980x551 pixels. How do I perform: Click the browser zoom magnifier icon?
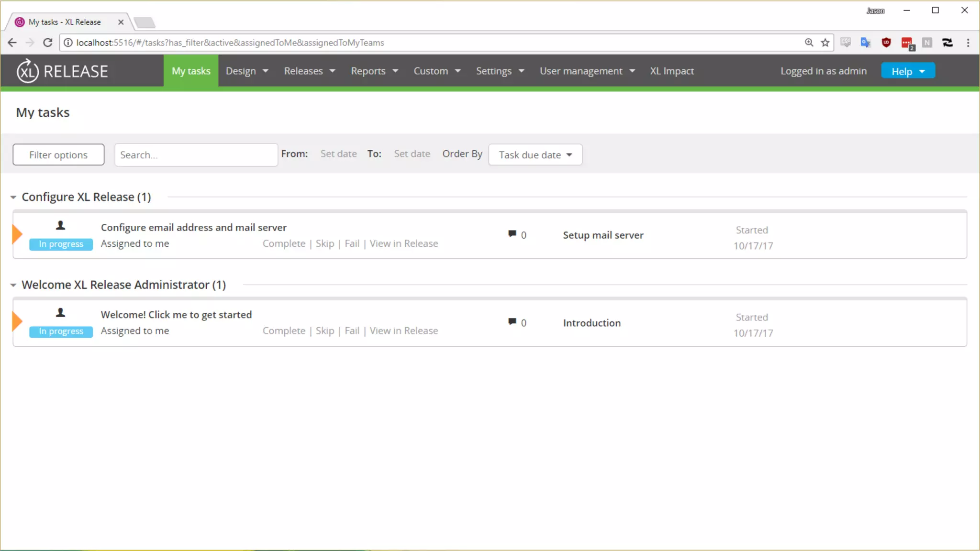(809, 43)
